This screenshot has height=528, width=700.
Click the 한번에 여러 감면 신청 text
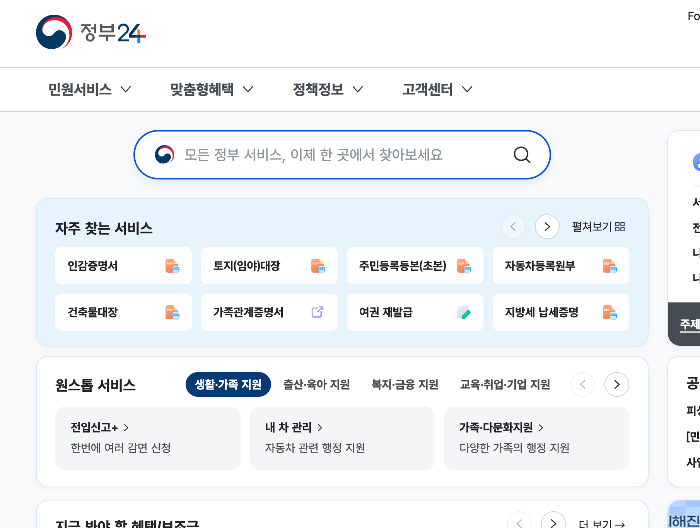click(x=121, y=448)
